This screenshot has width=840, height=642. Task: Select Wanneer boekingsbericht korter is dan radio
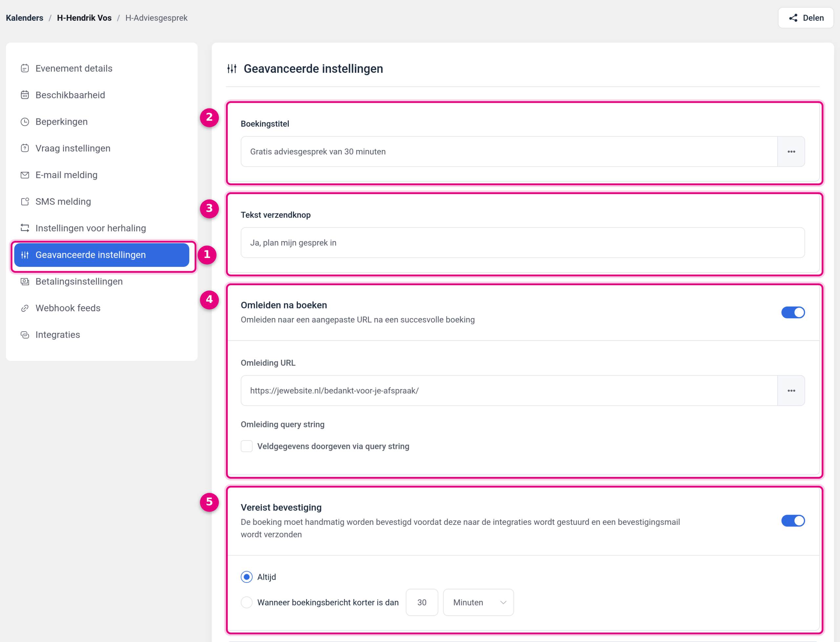coord(247,603)
